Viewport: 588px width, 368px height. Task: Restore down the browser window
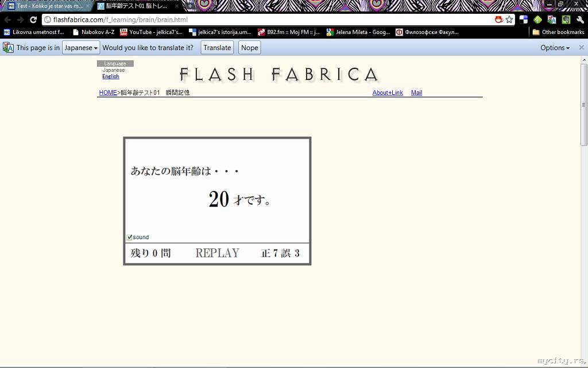pos(561,4)
